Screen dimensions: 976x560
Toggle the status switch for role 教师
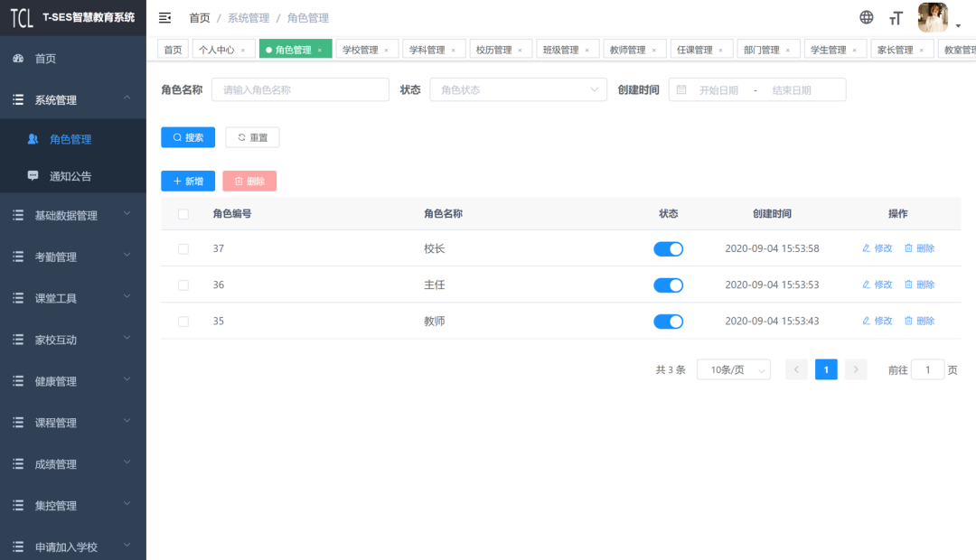point(668,321)
